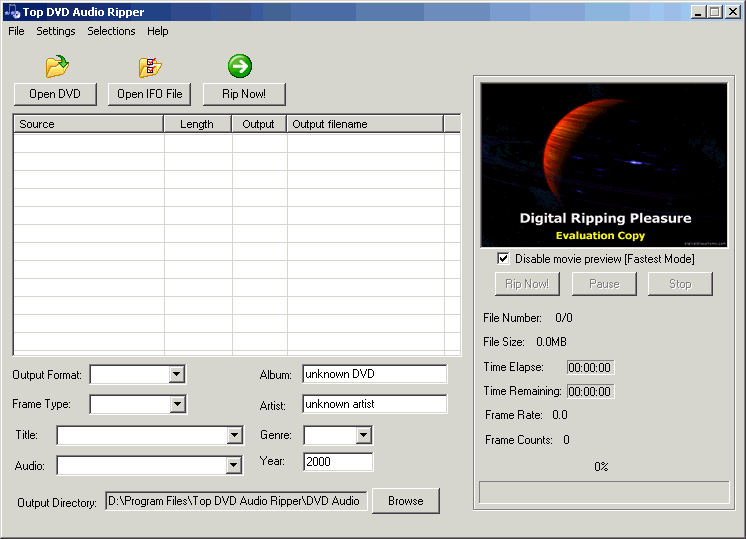Click the Output Directory path field

pyautogui.click(x=236, y=501)
